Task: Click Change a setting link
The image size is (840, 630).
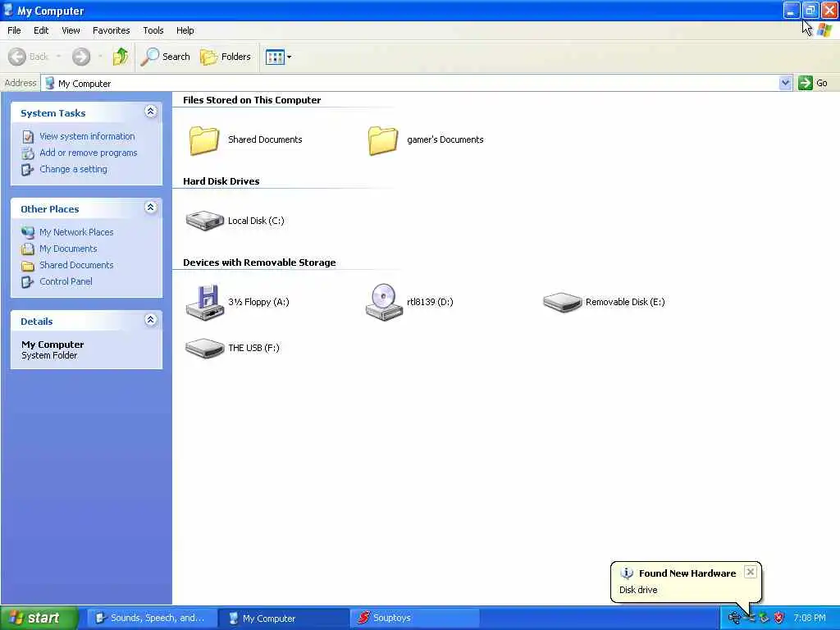Action: [73, 169]
